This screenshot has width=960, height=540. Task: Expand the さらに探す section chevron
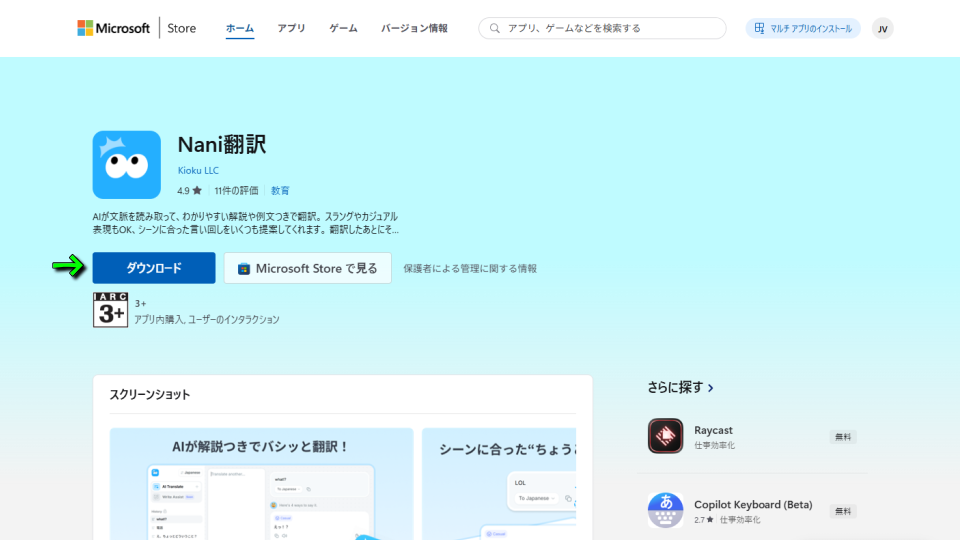pyautogui.click(x=710, y=388)
